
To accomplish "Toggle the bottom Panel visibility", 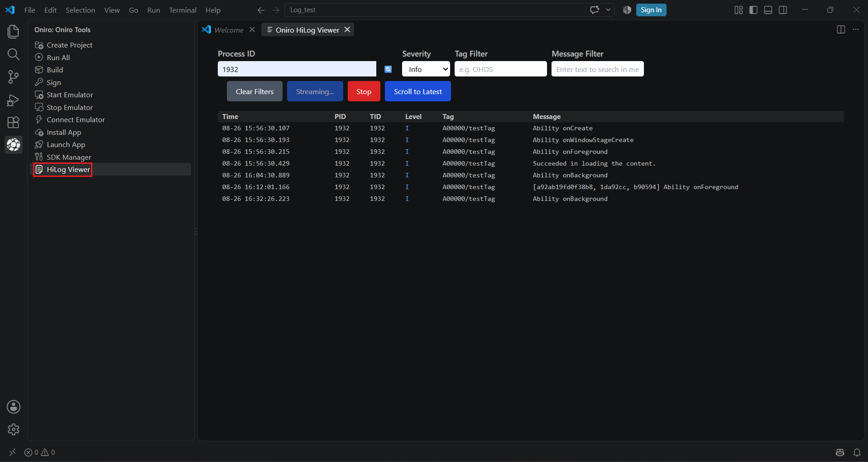I will click(768, 10).
